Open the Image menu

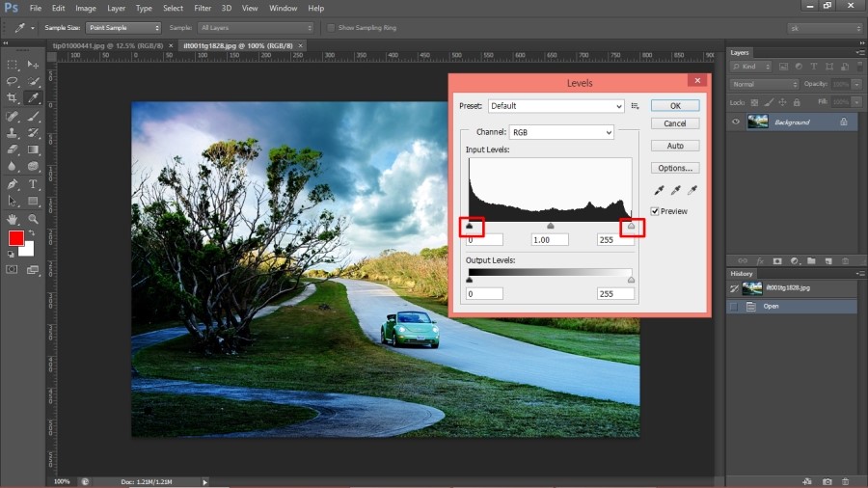pos(85,9)
